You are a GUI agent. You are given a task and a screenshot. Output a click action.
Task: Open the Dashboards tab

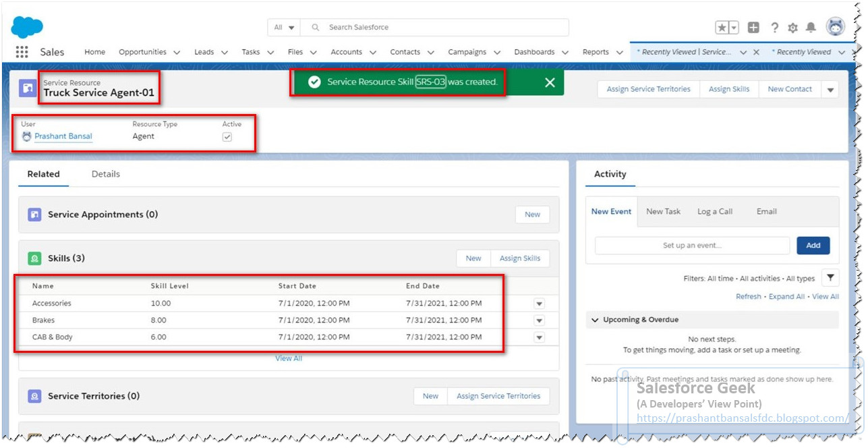coord(534,52)
